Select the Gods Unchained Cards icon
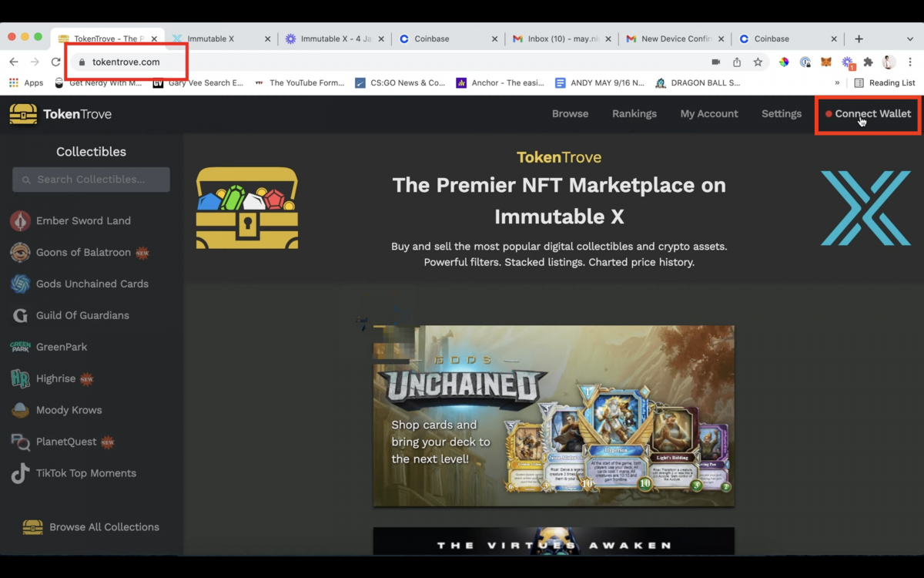The image size is (924, 578). point(20,284)
